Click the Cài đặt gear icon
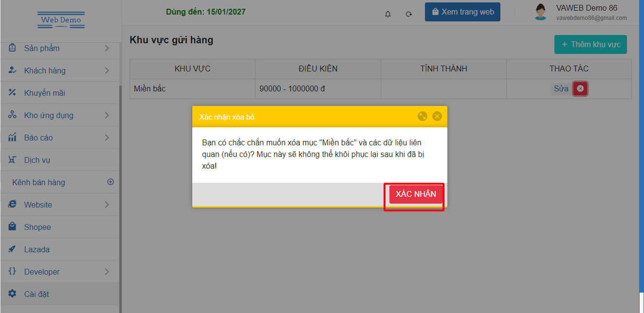 [x=13, y=294]
